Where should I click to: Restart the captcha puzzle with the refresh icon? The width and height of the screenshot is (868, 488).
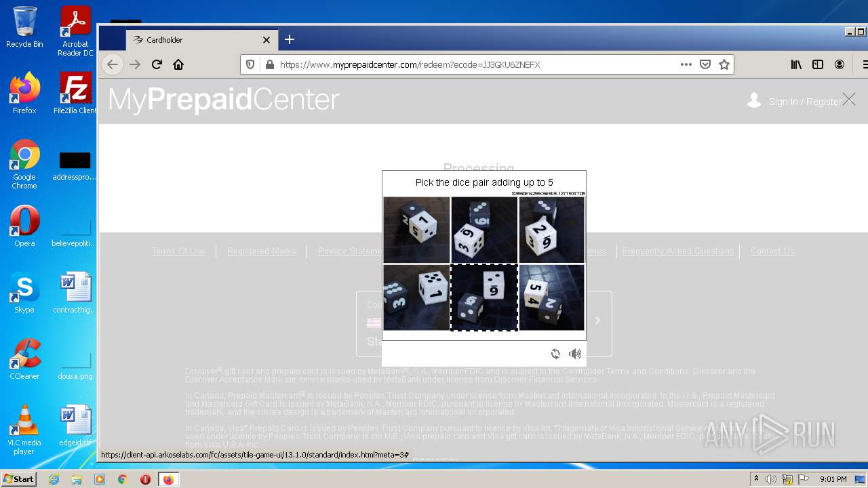click(x=555, y=354)
